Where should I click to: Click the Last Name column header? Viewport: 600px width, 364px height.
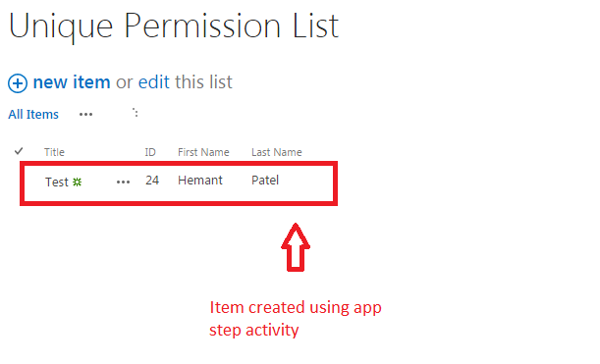tap(276, 152)
